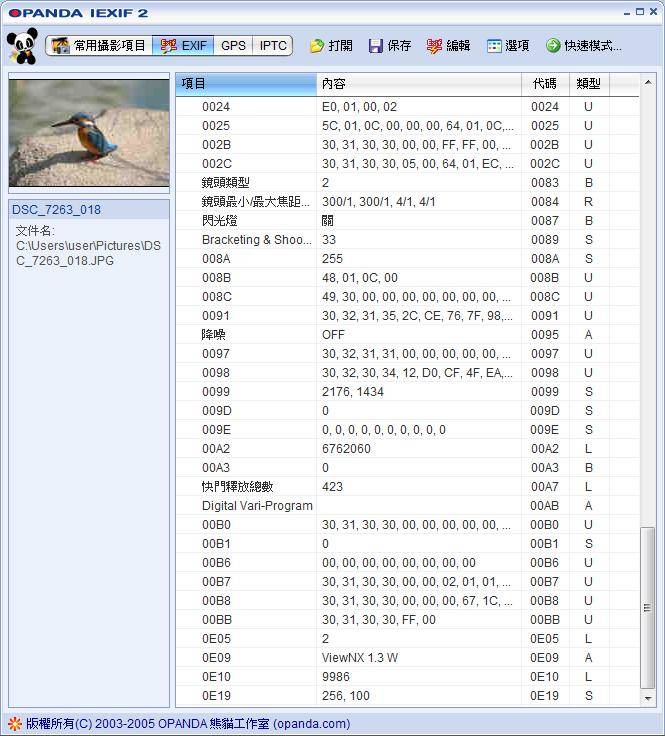Click the 編輯 edit button
Screen dimensions: 665x736
pyautogui.click(x=448, y=46)
